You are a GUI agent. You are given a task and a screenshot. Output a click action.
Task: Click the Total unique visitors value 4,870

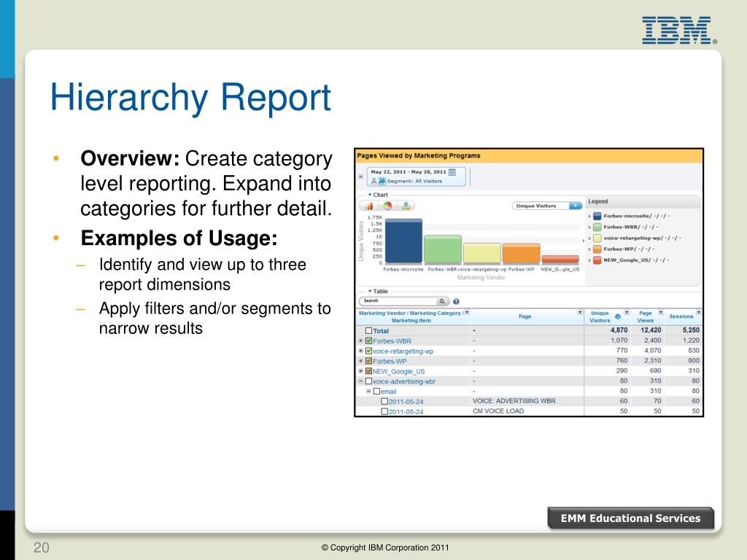coord(619,330)
